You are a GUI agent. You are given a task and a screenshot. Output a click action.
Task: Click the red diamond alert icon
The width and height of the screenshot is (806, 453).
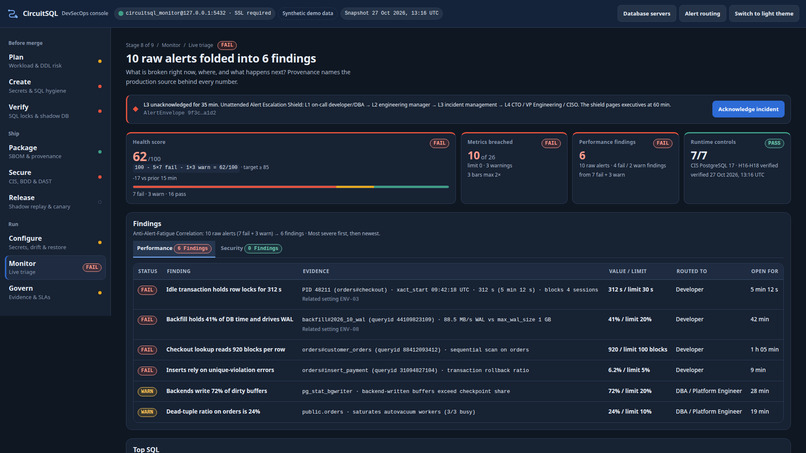pos(136,109)
